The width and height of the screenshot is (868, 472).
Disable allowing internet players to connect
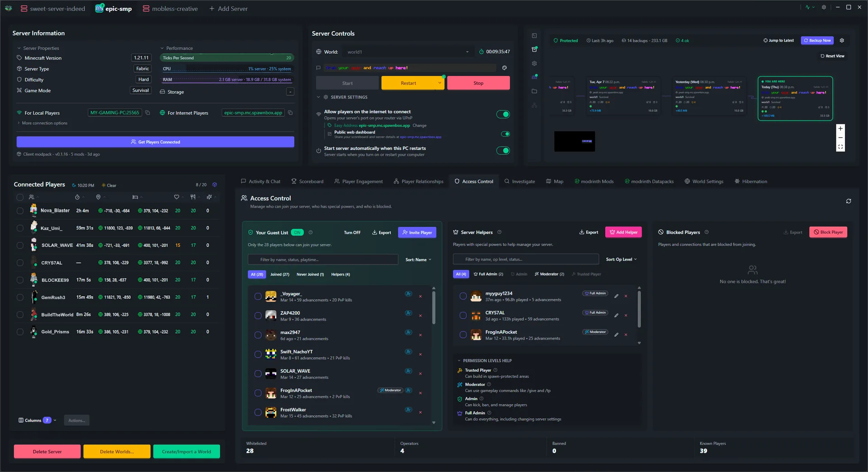pyautogui.click(x=503, y=114)
